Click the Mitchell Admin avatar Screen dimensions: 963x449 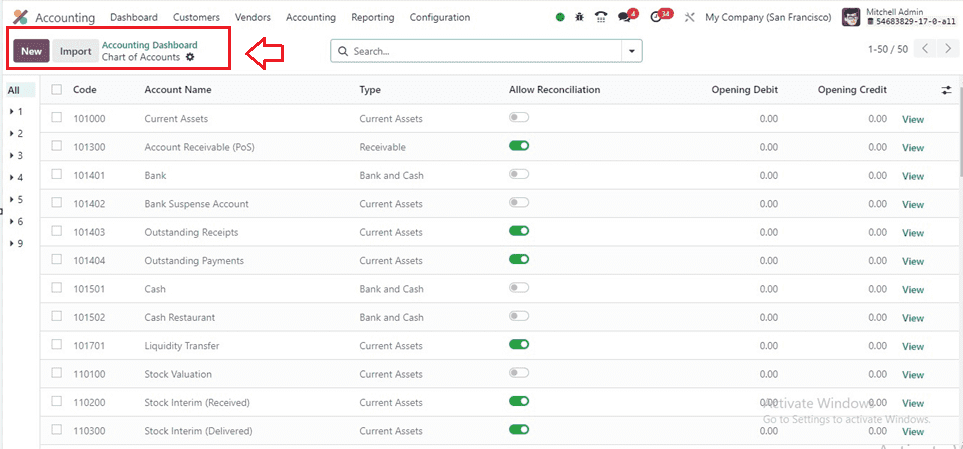[851, 17]
